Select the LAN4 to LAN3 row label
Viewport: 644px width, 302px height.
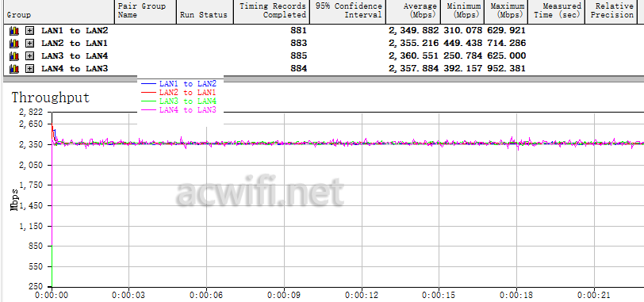point(75,68)
